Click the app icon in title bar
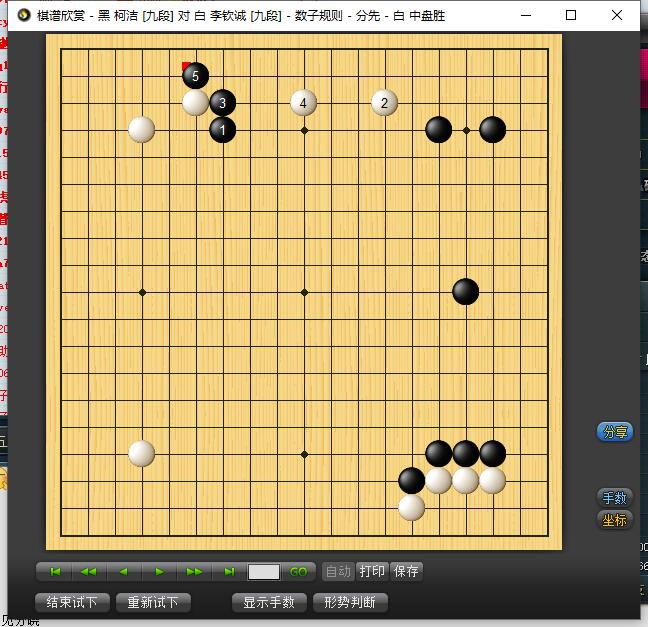648x627 pixels. coord(24,16)
